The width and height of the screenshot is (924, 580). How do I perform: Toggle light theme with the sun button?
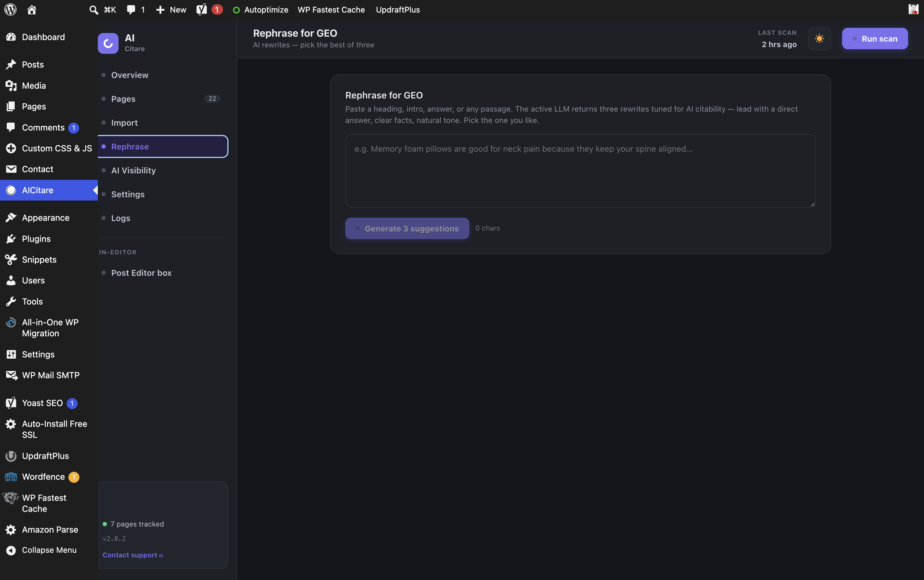tap(820, 39)
